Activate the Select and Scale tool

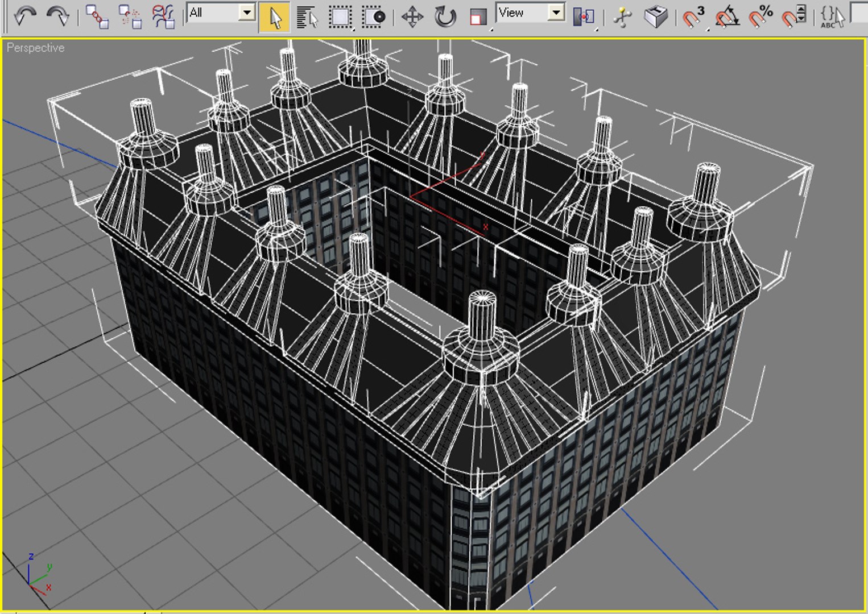(x=478, y=16)
